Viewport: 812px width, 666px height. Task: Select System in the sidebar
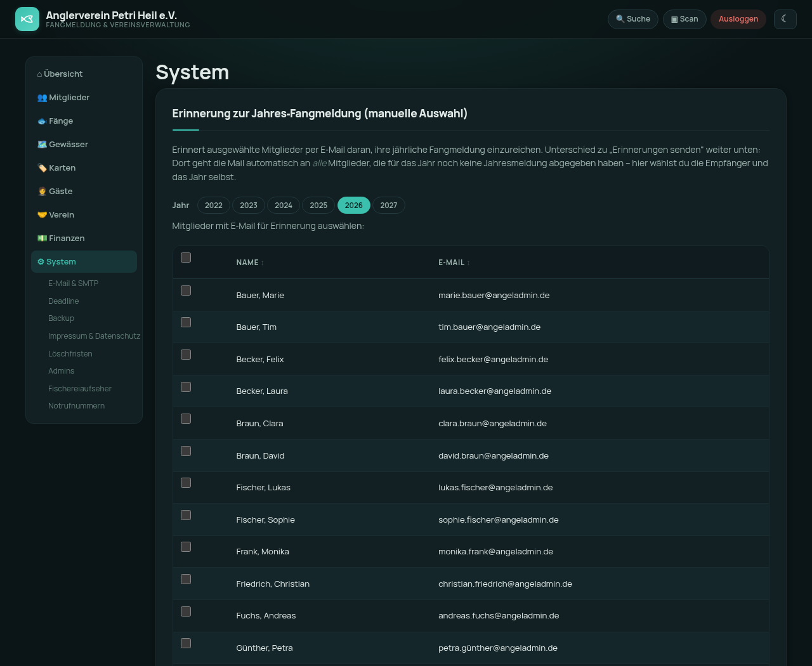[84, 262]
